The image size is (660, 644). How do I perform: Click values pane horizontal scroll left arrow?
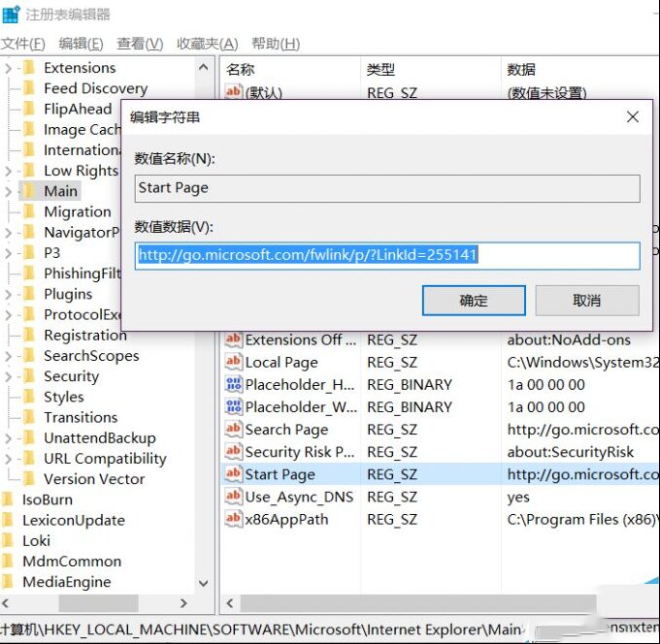click(x=230, y=603)
